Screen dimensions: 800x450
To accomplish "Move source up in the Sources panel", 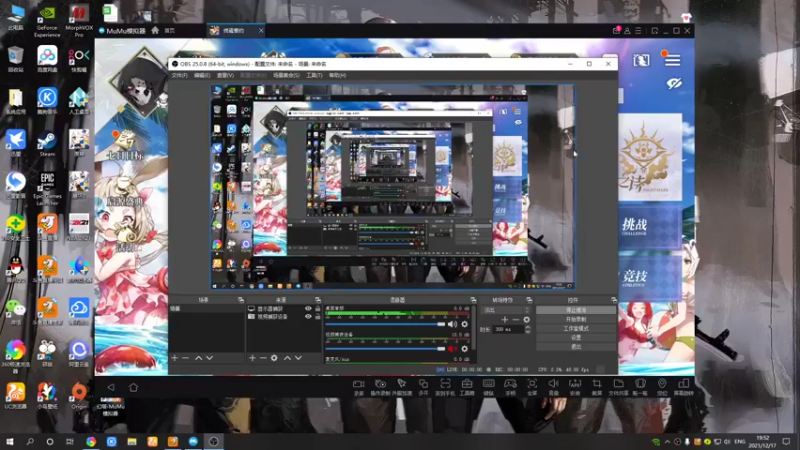I will tap(287, 358).
